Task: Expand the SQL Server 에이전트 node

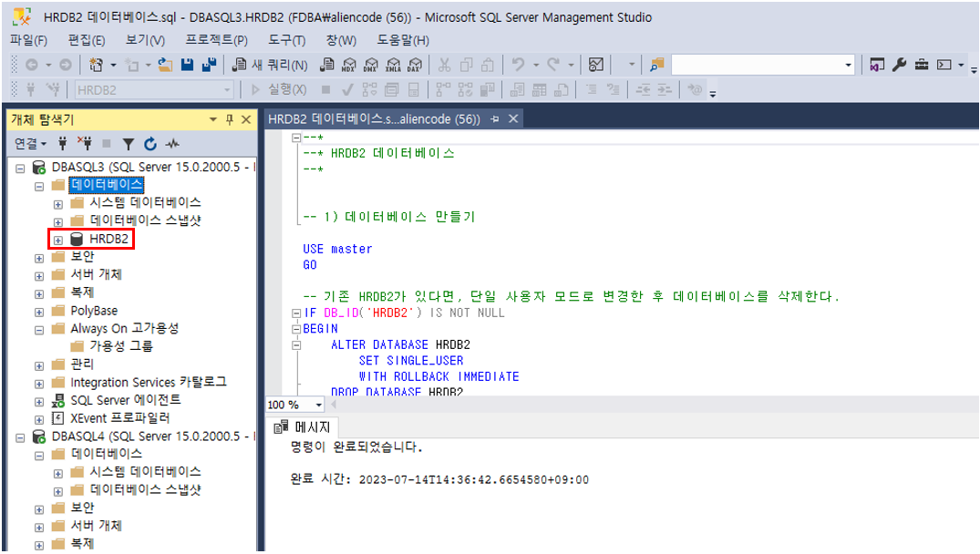Action: pos(39,402)
